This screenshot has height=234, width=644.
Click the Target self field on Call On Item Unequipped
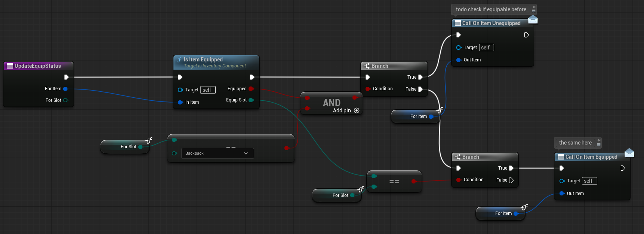point(486,48)
